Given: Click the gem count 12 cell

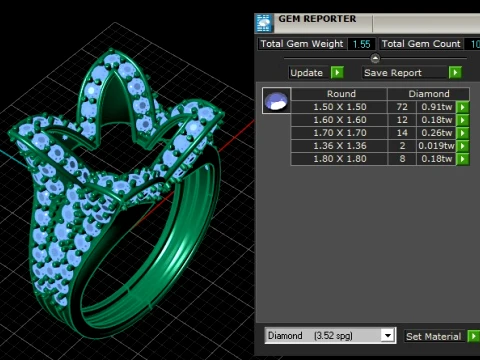Looking at the screenshot, I should coord(402,120).
